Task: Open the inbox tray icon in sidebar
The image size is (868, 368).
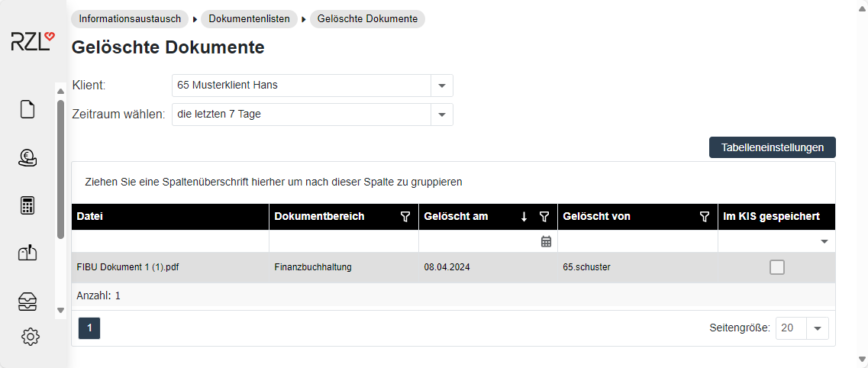Action: coord(27,302)
